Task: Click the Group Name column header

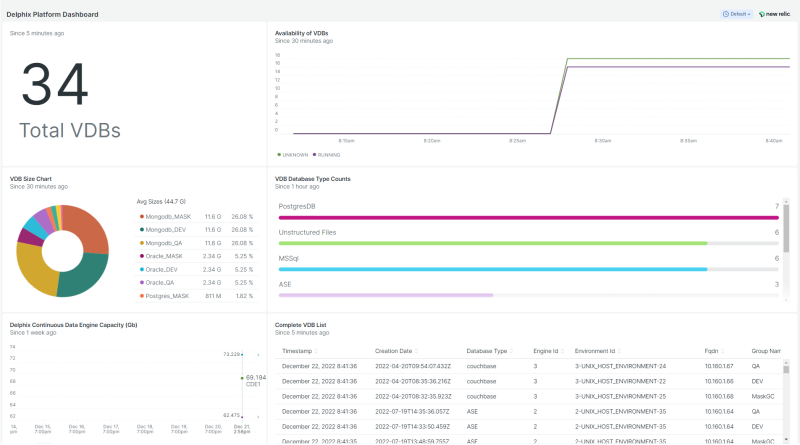Action: coord(766,351)
